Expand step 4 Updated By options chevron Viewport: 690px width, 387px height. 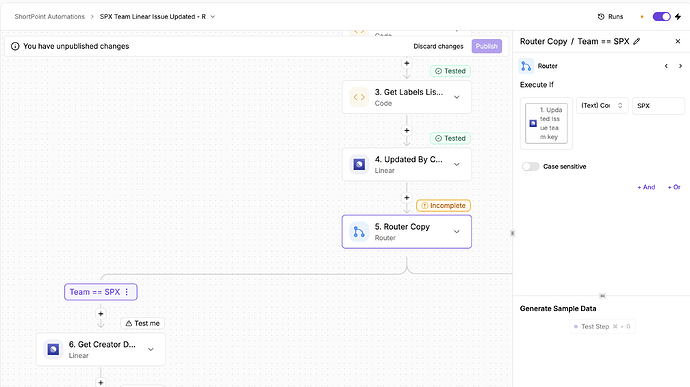pyautogui.click(x=457, y=165)
